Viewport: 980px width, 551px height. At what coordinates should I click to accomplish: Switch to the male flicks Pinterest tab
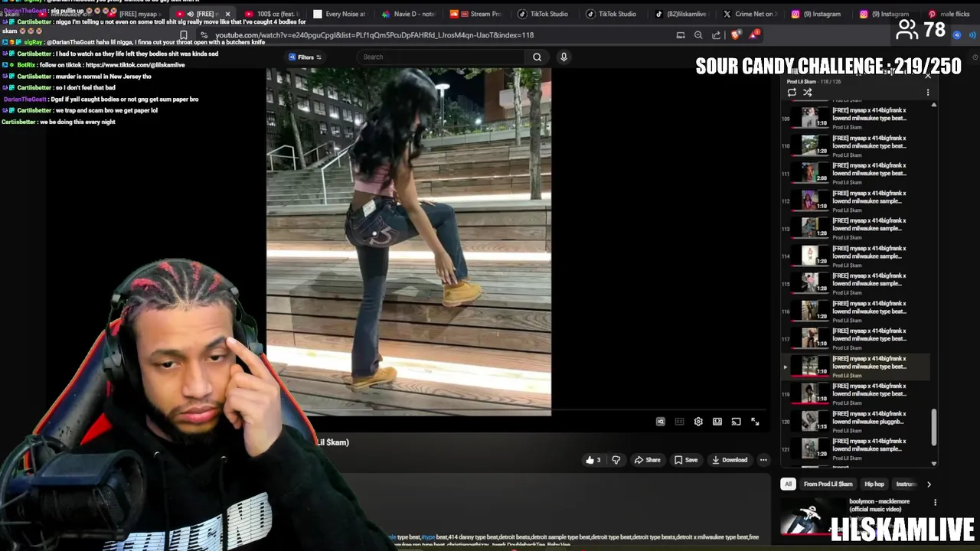click(x=950, y=14)
